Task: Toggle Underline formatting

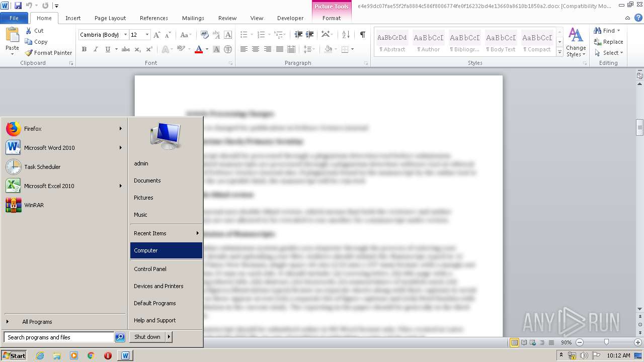Action: pyautogui.click(x=108, y=49)
